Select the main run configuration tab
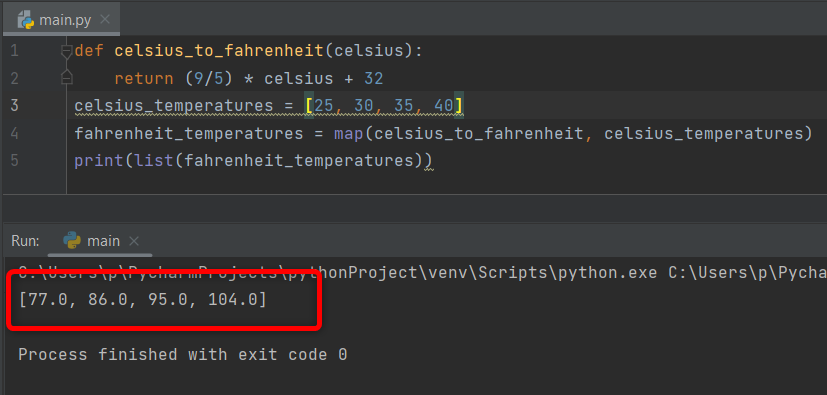The width and height of the screenshot is (827, 395). (x=100, y=242)
